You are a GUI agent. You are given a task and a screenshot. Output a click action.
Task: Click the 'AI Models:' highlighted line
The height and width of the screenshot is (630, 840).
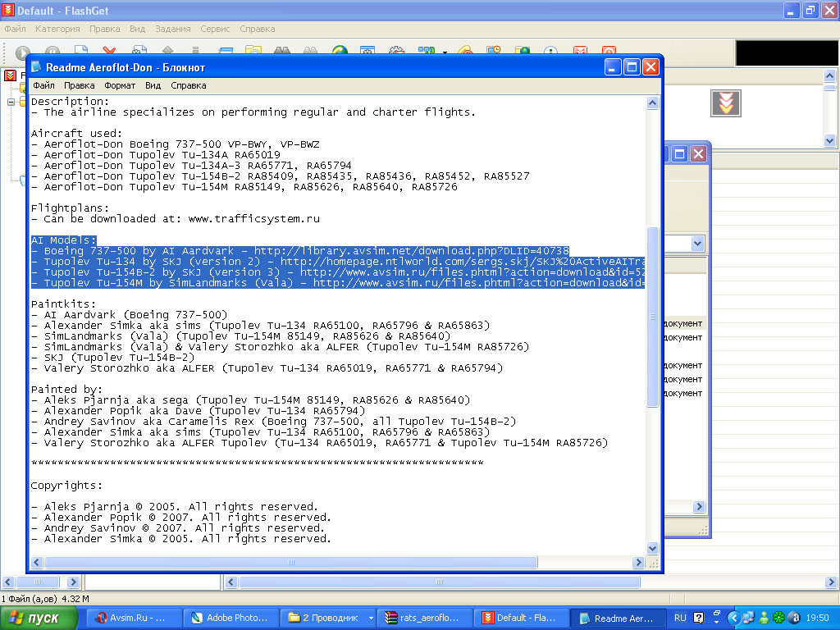(64, 240)
